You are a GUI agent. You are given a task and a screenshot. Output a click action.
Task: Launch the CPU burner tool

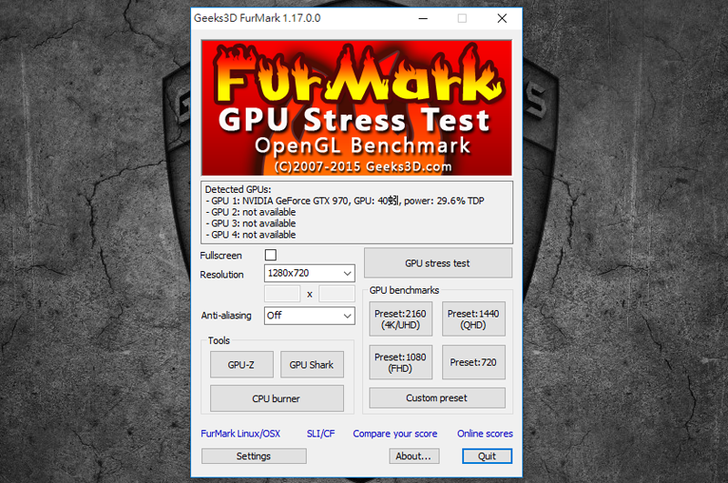pos(276,398)
